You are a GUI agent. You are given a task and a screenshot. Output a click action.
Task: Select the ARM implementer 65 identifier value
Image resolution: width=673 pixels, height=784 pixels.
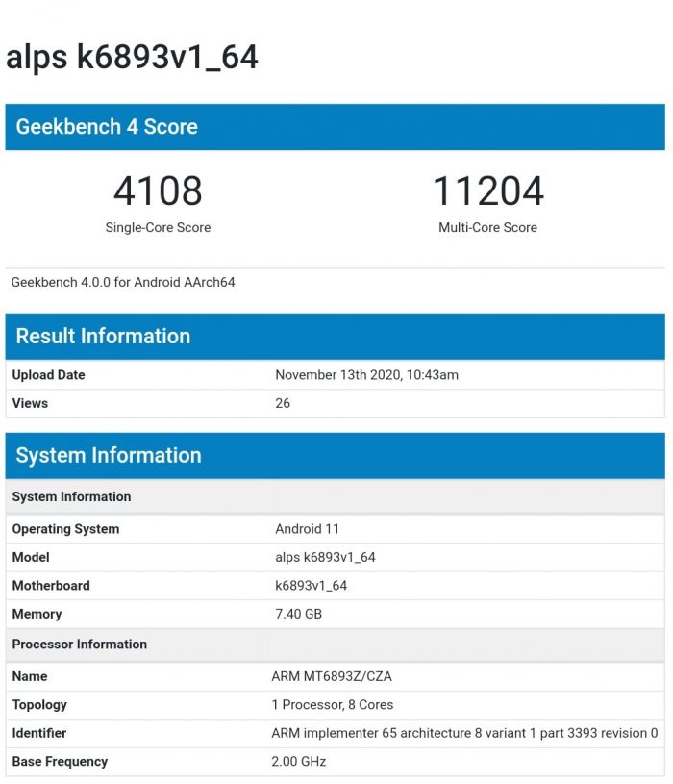[464, 733]
